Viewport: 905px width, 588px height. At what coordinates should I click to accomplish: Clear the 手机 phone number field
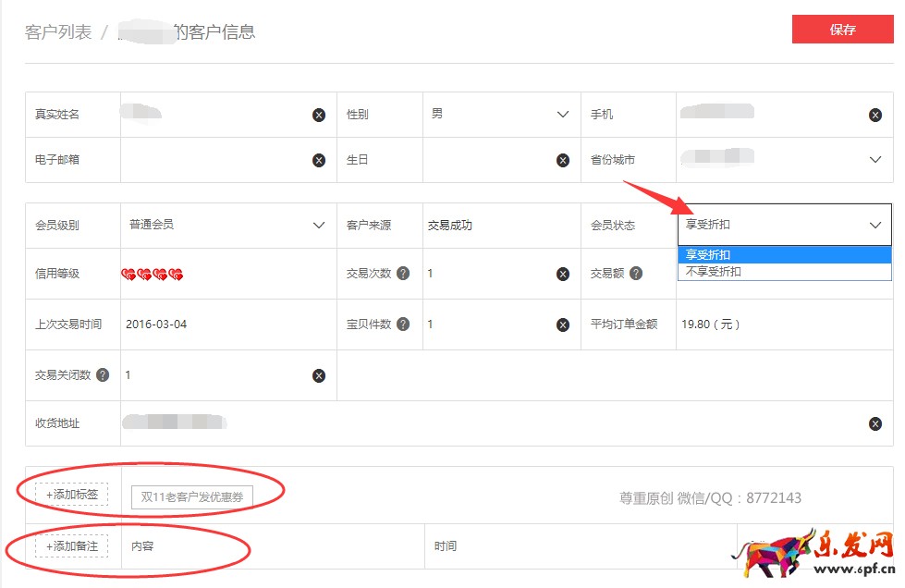(x=874, y=116)
